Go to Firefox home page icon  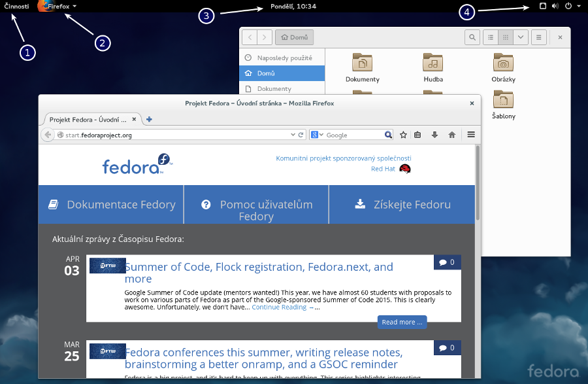(x=451, y=135)
